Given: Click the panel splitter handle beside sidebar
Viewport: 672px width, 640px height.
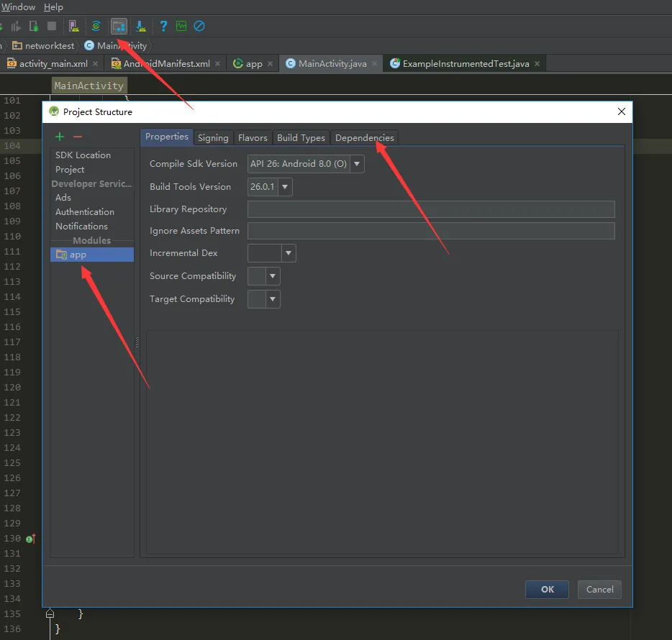Looking at the screenshot, I should [137, 342].
